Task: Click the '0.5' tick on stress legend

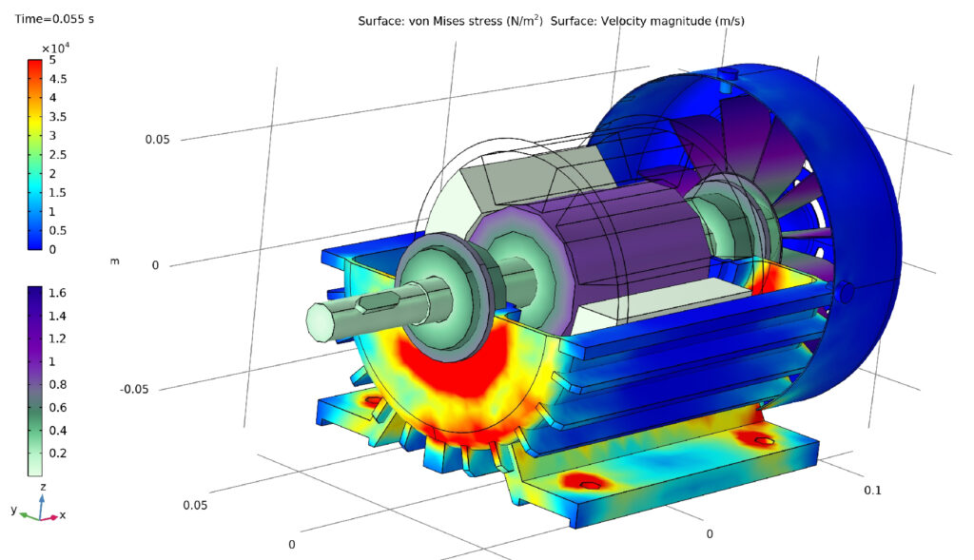Action: click(58, 230)
